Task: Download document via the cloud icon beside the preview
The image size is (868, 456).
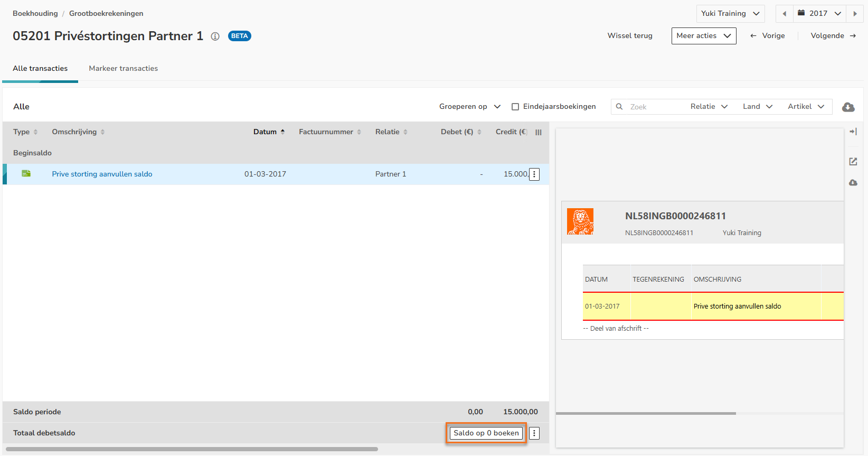Action: pos(853,183)
